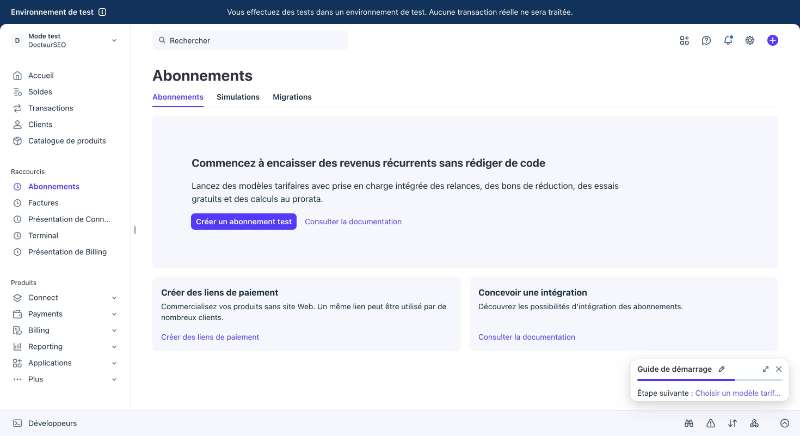Switch to the Migrations tab
This screenshot has width=800, height=436.
click(292, 97)
